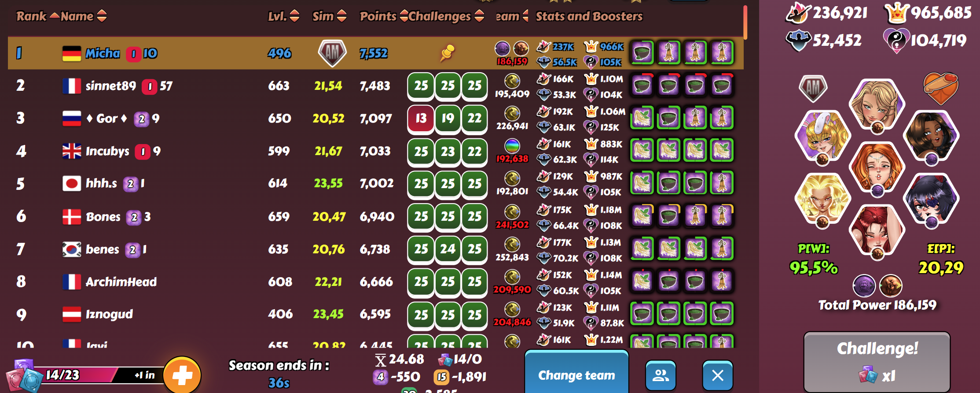Screen dimensions: 980x393
Task: Sort leaderboard by Lvl. column arrows
Action: click(284, 16)
